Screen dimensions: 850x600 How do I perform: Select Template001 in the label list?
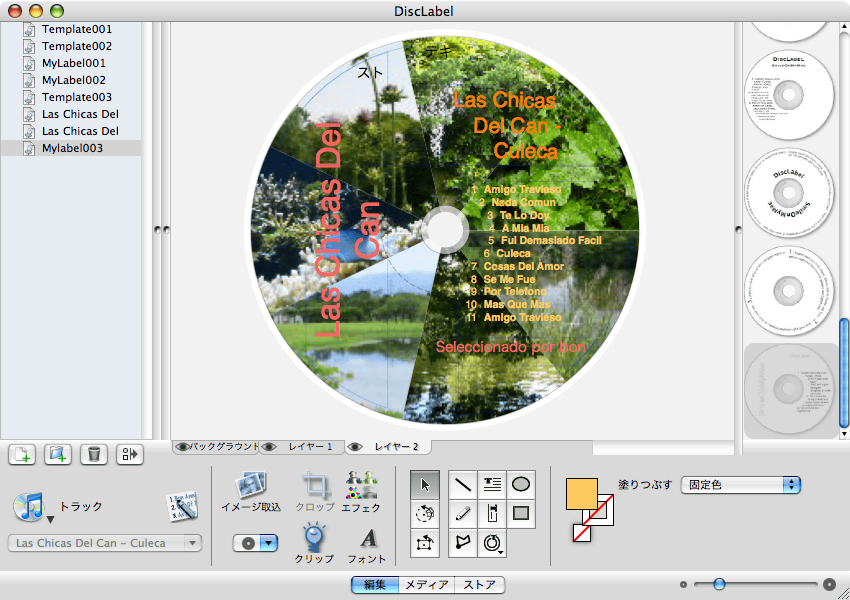point(70,29)
